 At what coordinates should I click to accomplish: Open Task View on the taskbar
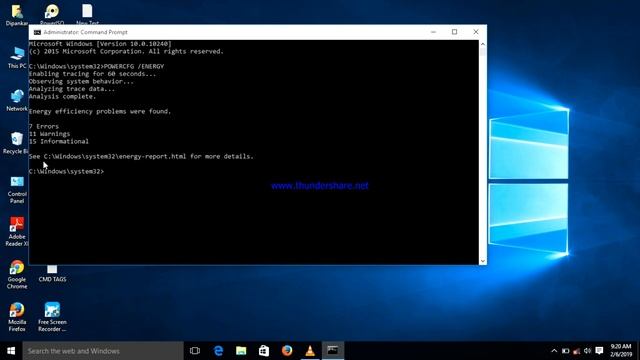[195, 351]
